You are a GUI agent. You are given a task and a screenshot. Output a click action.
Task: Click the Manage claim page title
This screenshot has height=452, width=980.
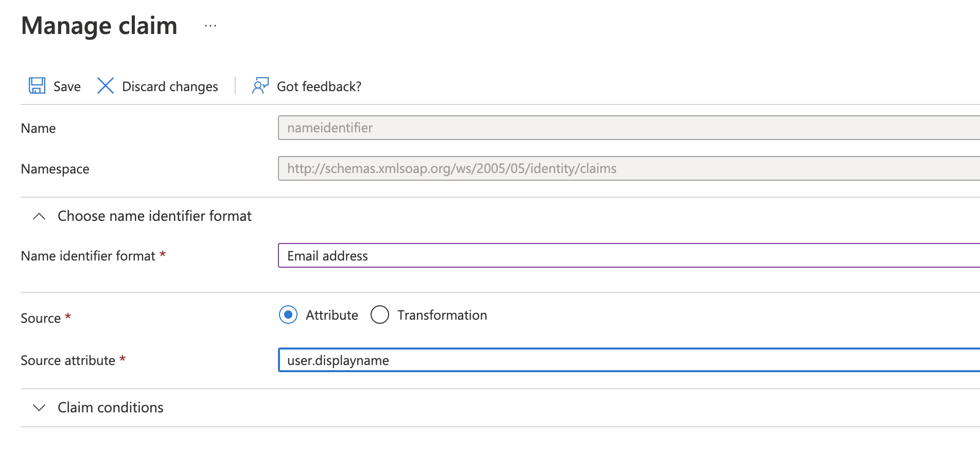click(x=99, y=26)
